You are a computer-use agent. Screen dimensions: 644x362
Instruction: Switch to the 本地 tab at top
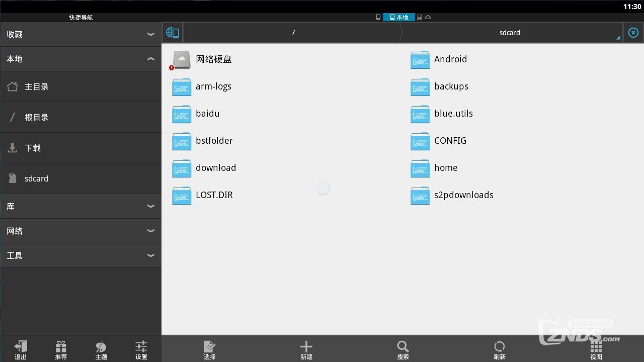(x=399, y=17)
